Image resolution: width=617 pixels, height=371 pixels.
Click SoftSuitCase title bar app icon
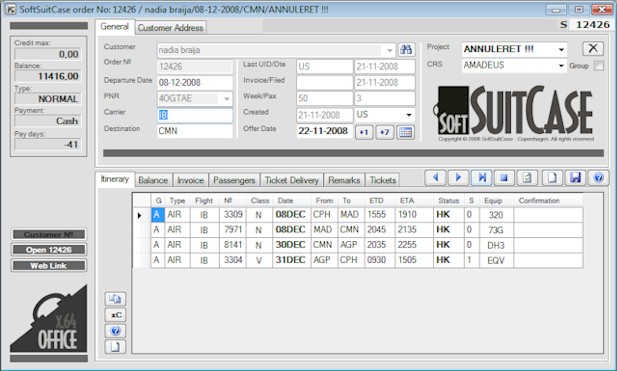[11, 9]
